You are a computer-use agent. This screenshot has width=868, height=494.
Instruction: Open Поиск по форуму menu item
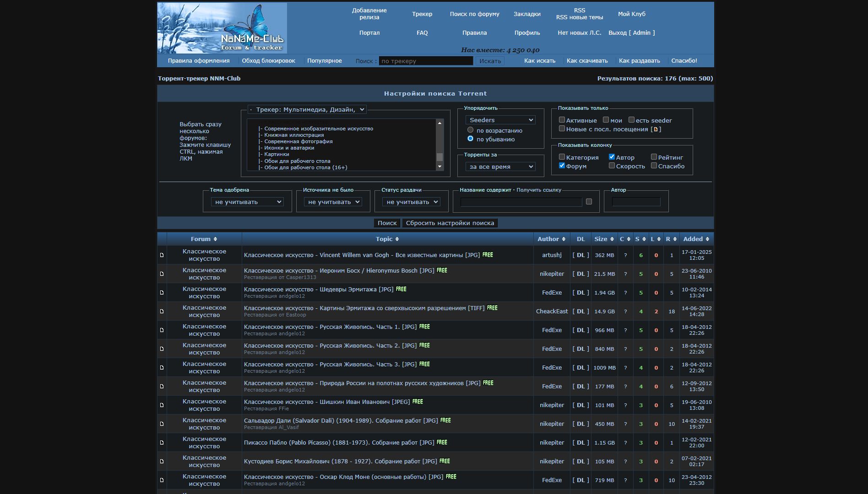pos(475,14)
